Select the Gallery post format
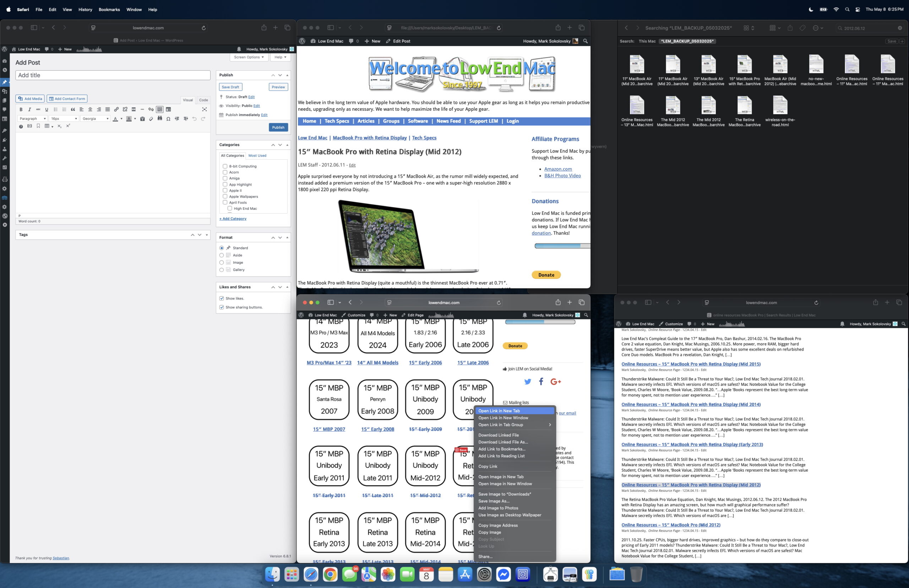This screenshot has height=588, width=909. tap(222, 270)
